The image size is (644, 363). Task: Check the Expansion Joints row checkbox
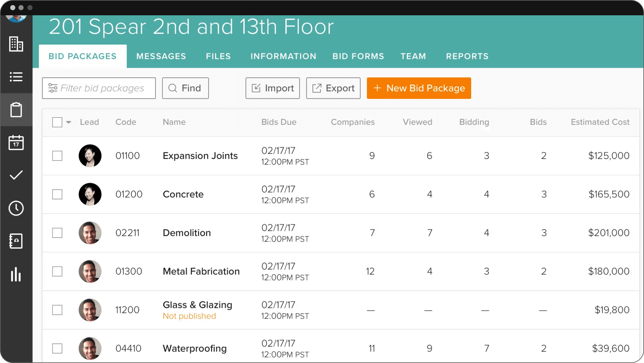(57, 156)
